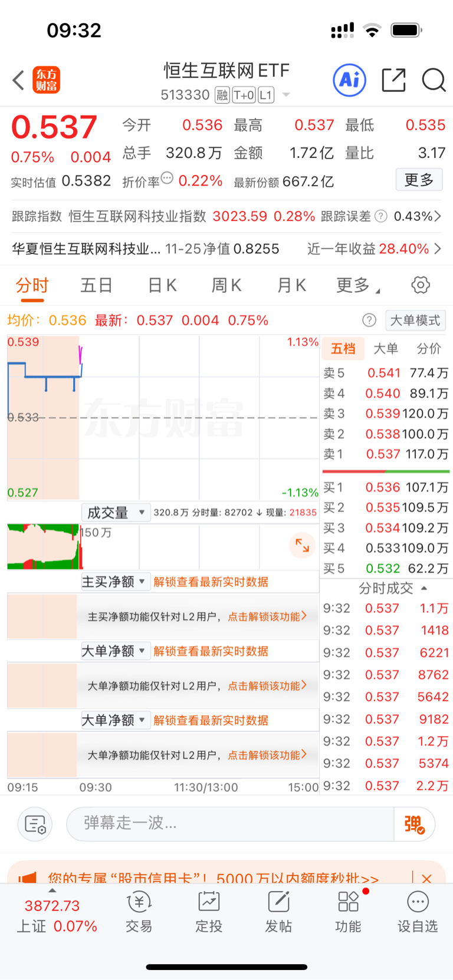Expand 近一年收益 28.40% chevron
The width and height of the screenshot is (453, 980).
(x=438, y=249)
